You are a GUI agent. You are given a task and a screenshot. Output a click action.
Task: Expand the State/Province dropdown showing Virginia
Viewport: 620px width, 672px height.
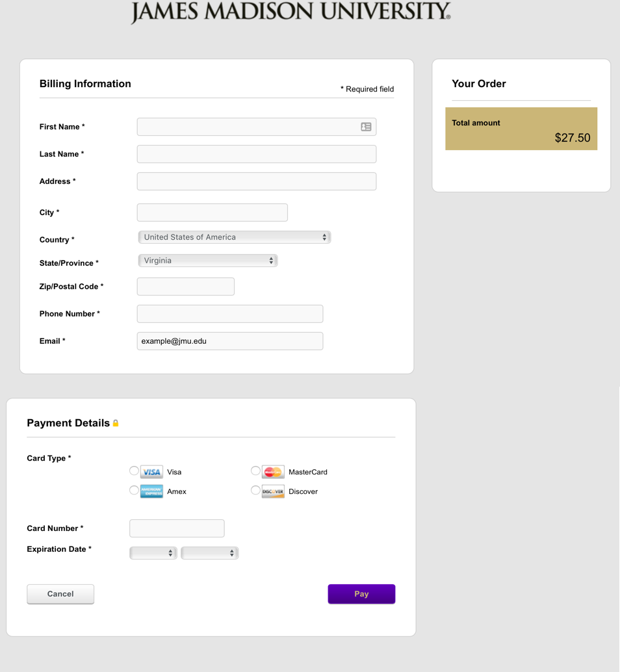click(208, 261)
